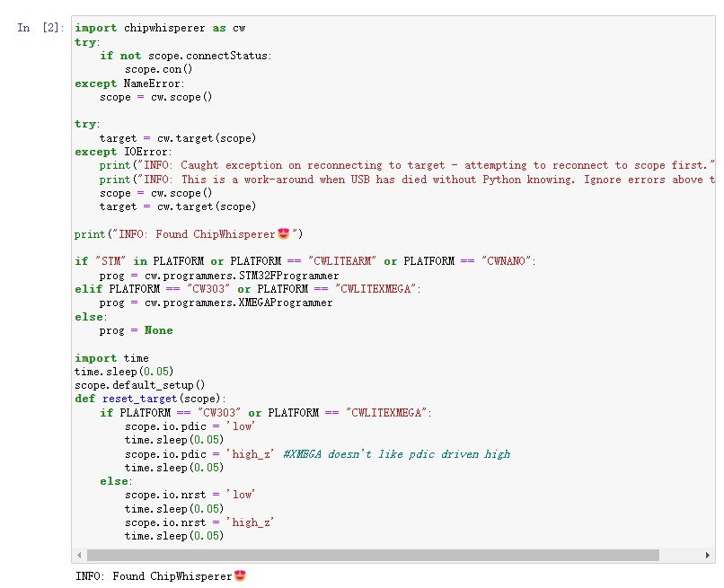Click the "prog = None" line

[136, 330]
